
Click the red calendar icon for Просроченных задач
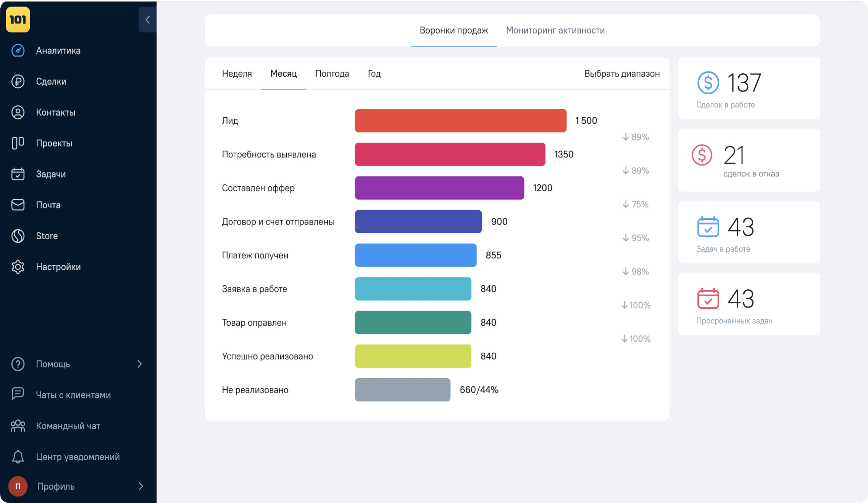[708, 298]
